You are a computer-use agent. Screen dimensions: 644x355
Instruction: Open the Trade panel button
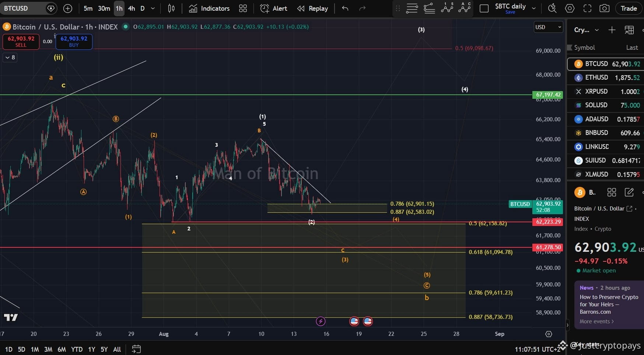[629, 8]
